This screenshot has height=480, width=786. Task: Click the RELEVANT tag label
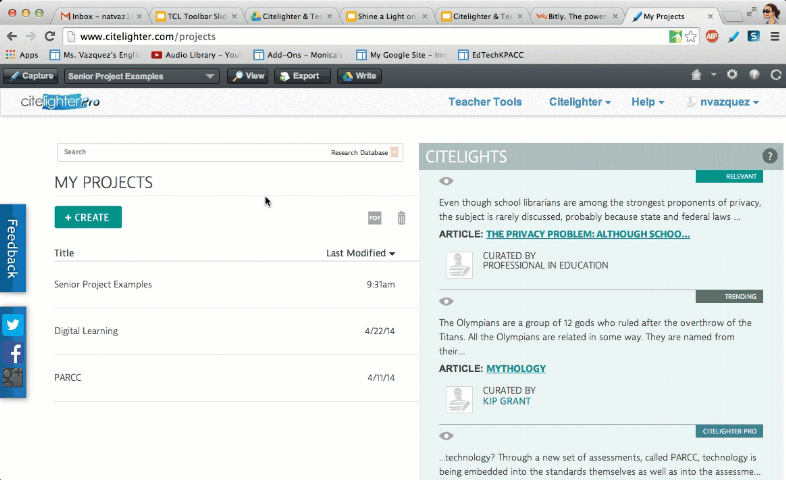pos(729,176)
